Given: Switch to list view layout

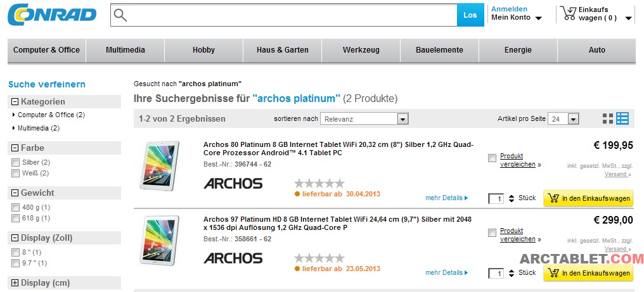Looking at the screenshot, I should pyautogui.click(x=622, y=118).
